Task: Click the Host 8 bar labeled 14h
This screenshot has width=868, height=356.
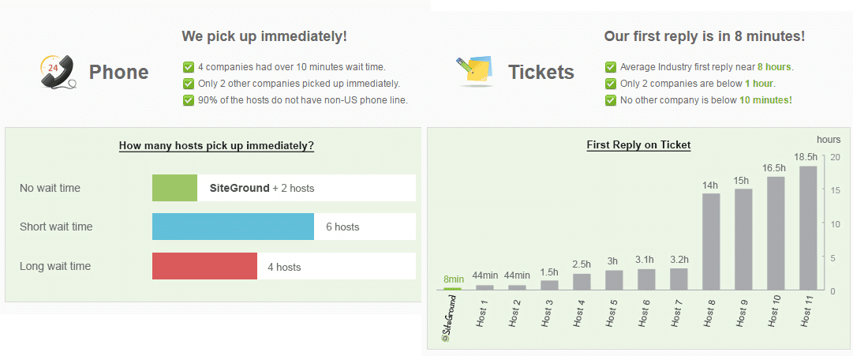Action: 711,242
